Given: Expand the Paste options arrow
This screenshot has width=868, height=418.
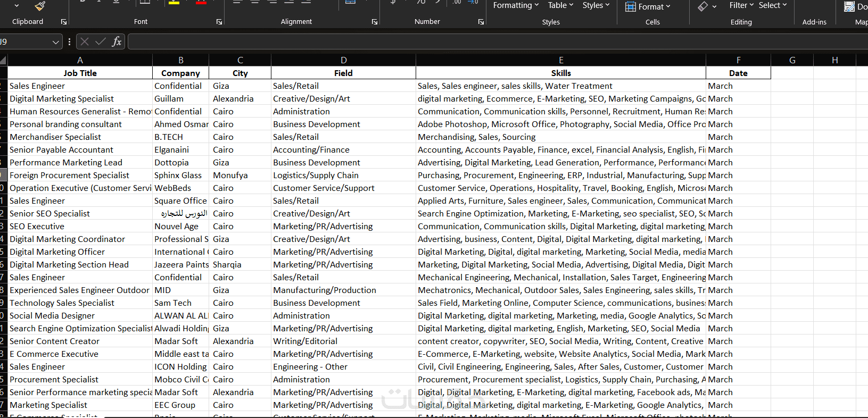Looking at the screenshot, I should (x=17, y=5).
